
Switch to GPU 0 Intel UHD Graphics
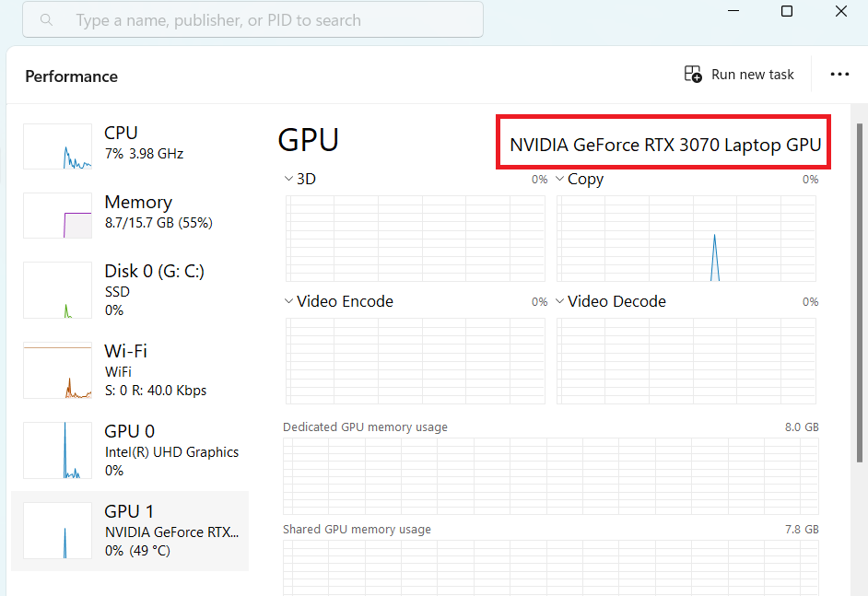pyautogui.click(x=130, y=450)
